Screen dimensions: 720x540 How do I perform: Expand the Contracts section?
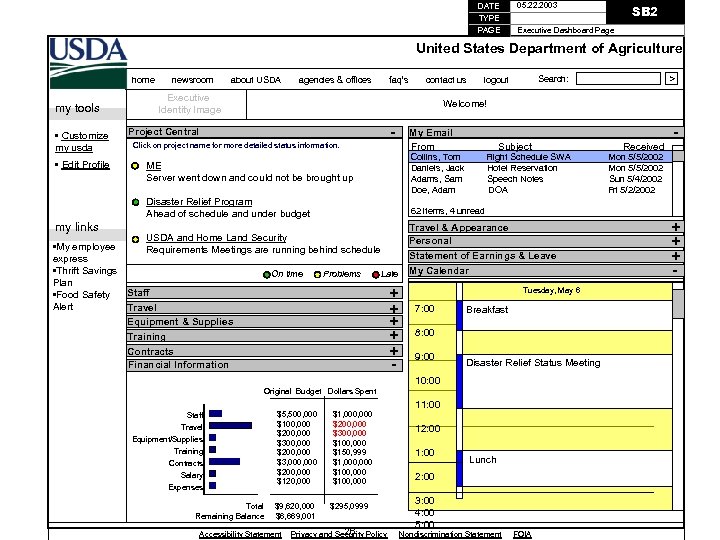(x=394, y=351)
